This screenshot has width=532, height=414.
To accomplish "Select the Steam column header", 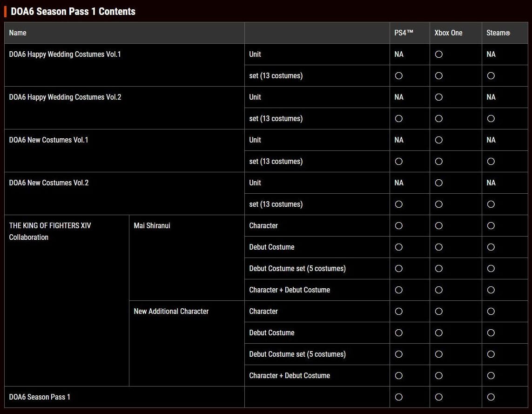I will tap(498, 33).
